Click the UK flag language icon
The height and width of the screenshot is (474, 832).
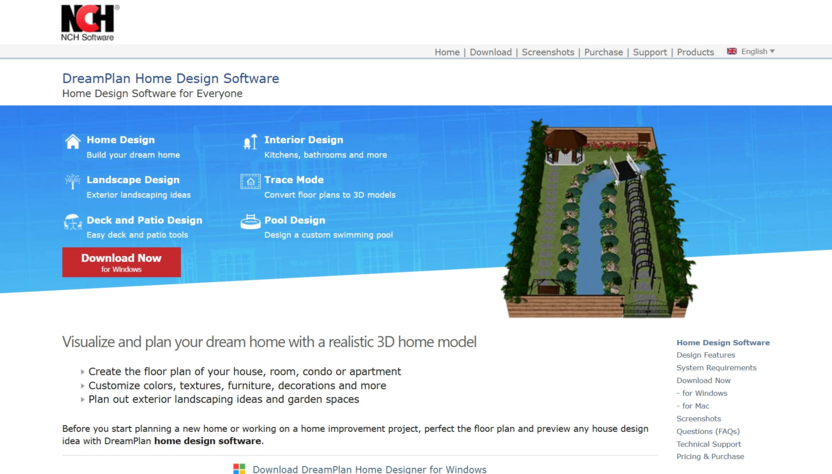[x=732, y=51]
